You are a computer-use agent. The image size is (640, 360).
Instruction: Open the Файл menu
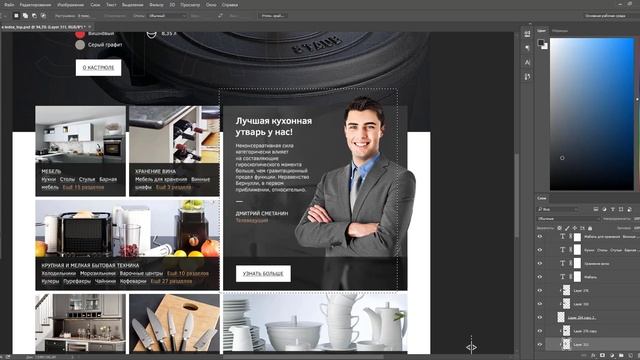pos(9,5)
